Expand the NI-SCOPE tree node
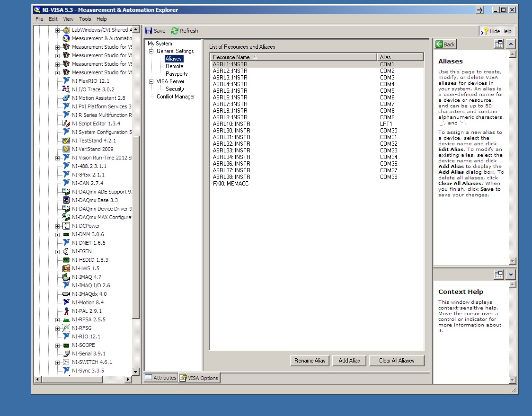The height and width of the screenshot is (416, 532). 57,345
